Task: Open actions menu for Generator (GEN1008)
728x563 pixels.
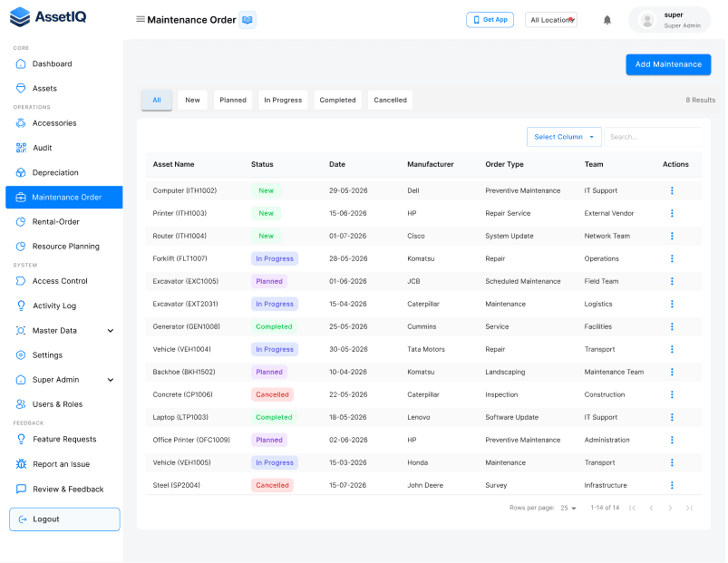Action: 672,326
